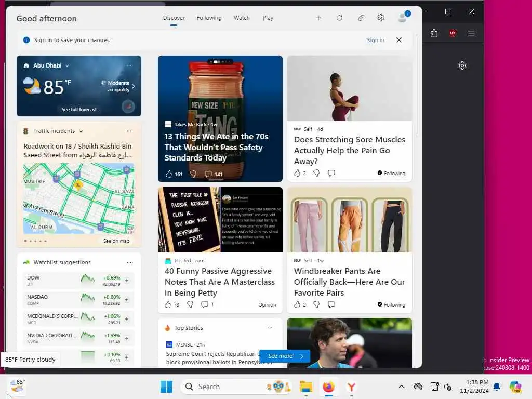The height and width of the screenshot is (399, 532).
Task: Open the Following tab
Action: (209, 18)
